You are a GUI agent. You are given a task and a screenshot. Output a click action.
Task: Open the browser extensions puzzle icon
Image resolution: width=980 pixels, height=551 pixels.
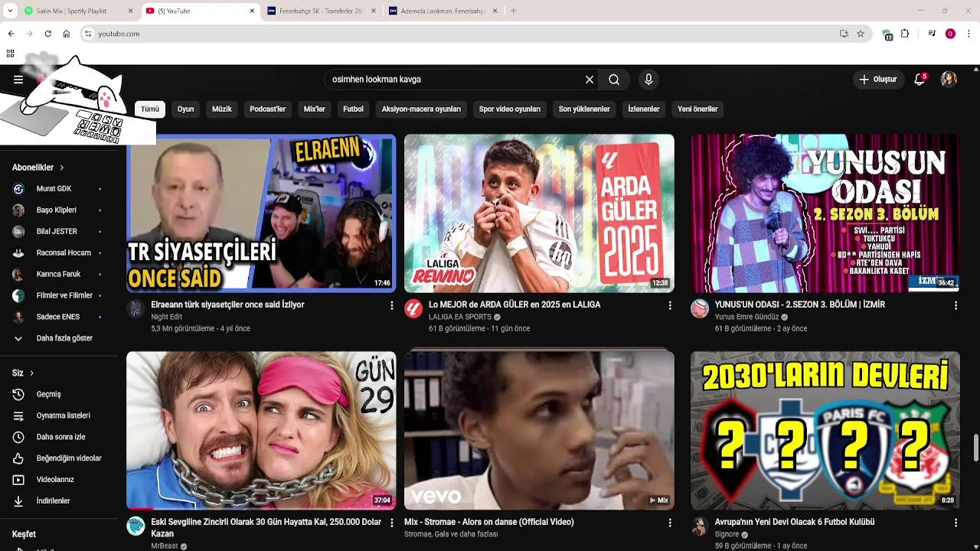[x=905, y=34]
